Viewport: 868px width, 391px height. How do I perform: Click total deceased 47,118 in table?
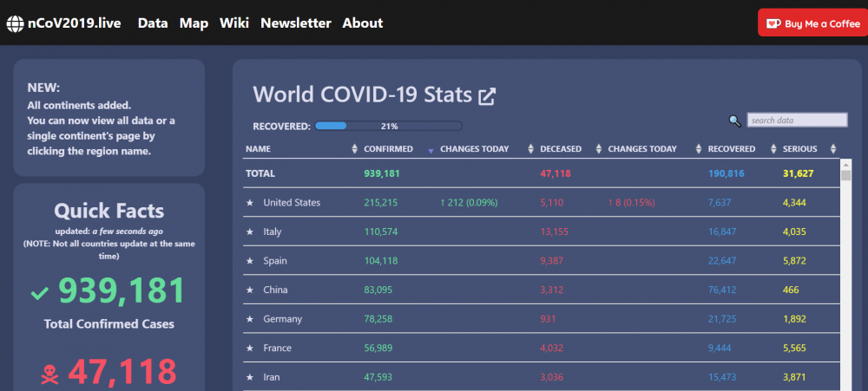coord(556,173)
